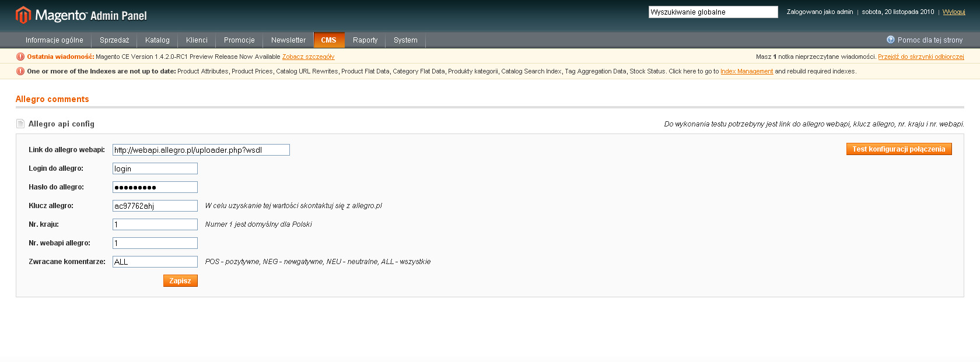The width and height of the screenshot is (980, 362).
Task: Open the Promocje menu
Action: click(x=239, y=40)
